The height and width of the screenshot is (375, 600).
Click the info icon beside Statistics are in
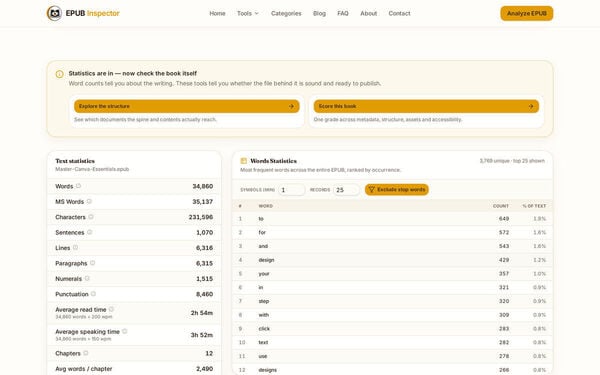click(x=60, y=74)
